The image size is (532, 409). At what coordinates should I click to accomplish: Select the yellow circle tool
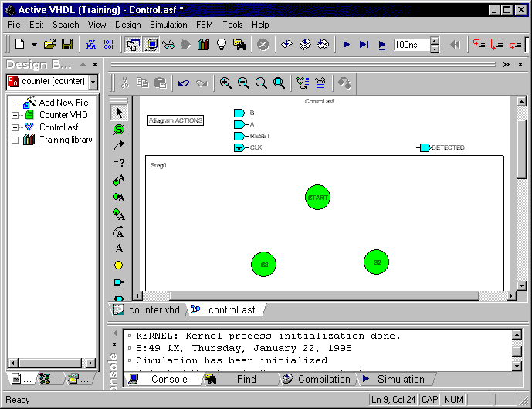119,265
